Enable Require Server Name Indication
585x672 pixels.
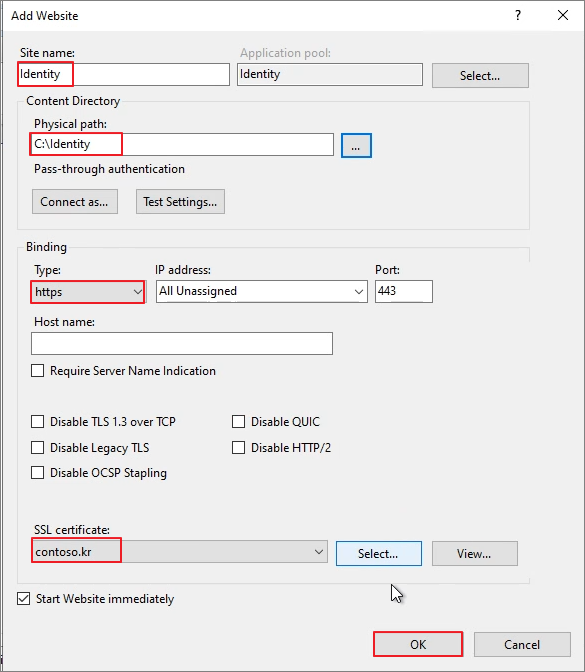pos(37,371)
